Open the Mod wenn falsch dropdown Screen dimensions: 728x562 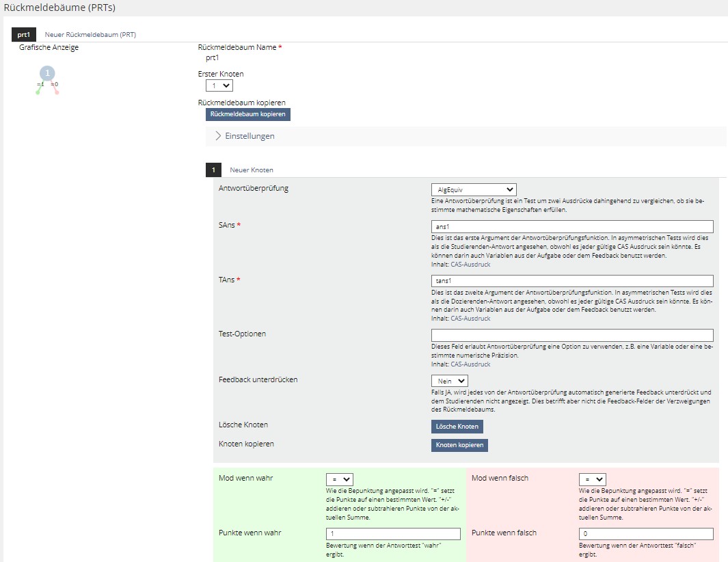592,480
